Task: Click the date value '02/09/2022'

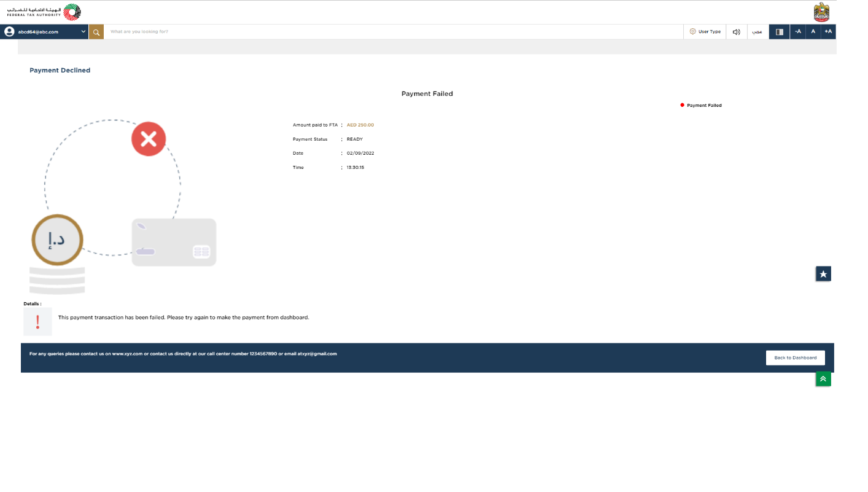Action: (x=360, y=154)
